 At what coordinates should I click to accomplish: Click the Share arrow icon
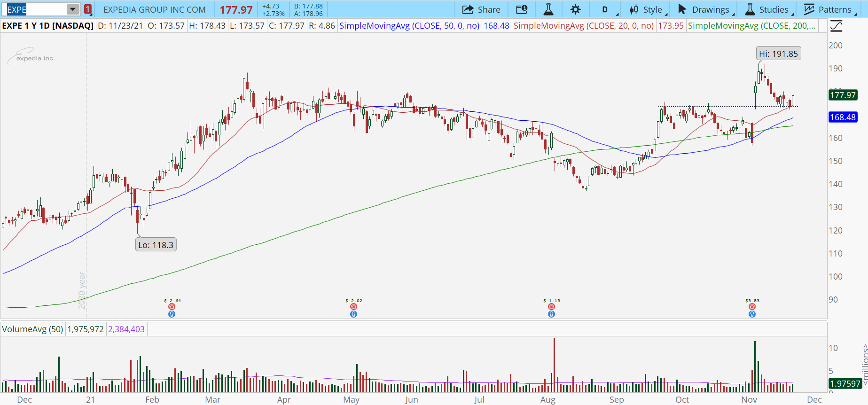[x=468, y=9]
